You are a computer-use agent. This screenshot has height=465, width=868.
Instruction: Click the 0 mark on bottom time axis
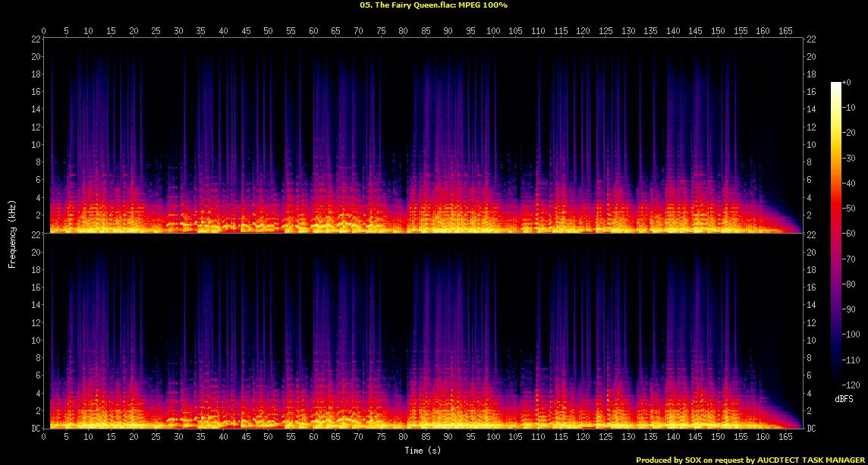click(x=44, y=437)
